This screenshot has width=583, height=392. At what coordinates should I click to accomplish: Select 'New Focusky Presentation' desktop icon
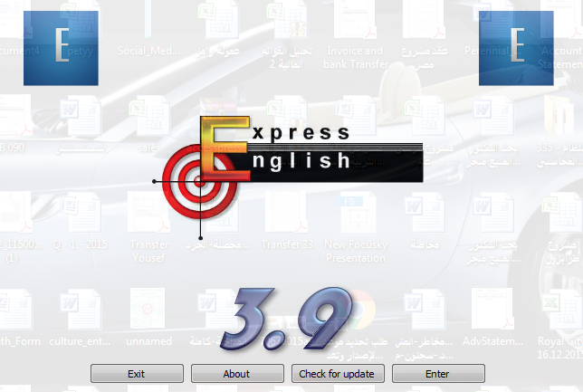coord(356,227)
